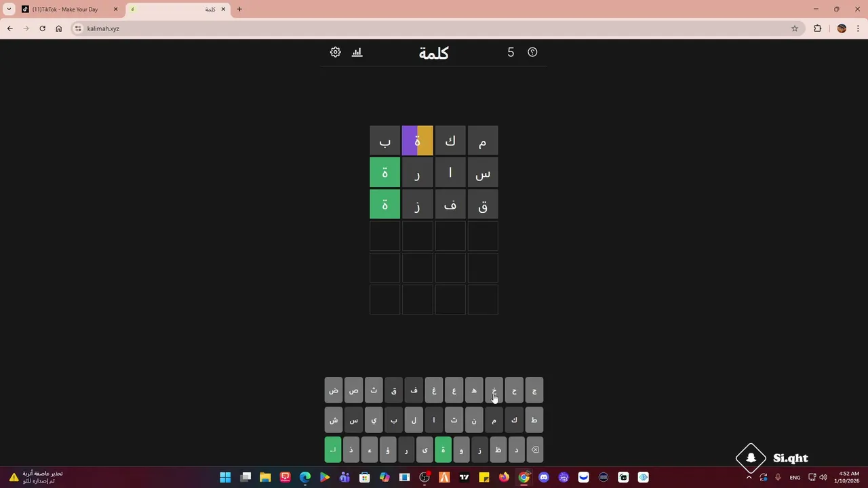The height and width of the screenshot is (488, 868).
Task: Open a new browser tab
Action: [x=239, y=9]
